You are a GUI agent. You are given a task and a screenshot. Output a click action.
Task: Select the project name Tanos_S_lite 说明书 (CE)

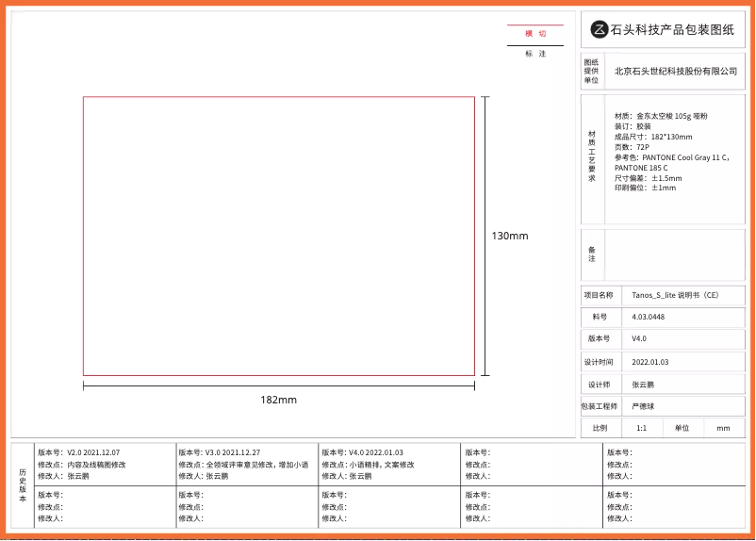[x=675, y=295]
